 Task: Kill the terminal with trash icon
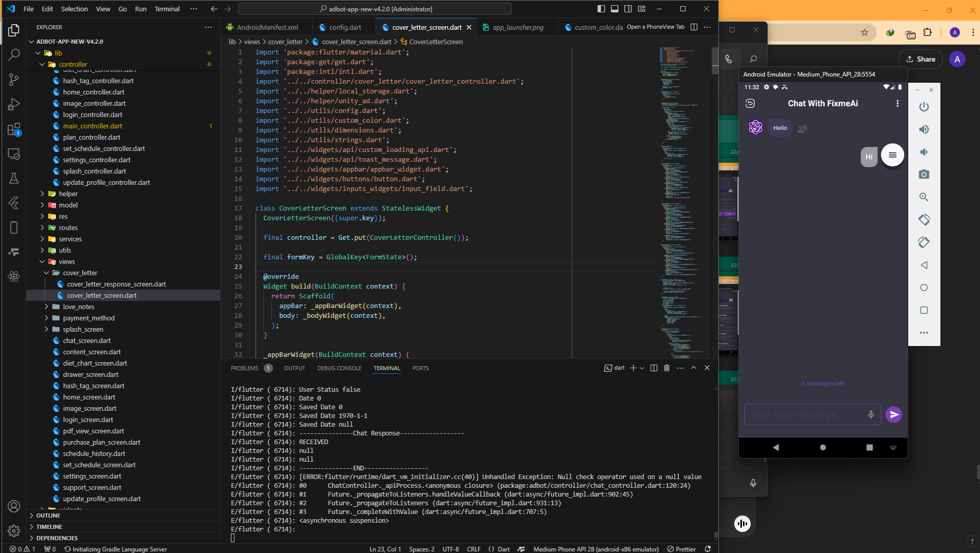coord(667,368)
